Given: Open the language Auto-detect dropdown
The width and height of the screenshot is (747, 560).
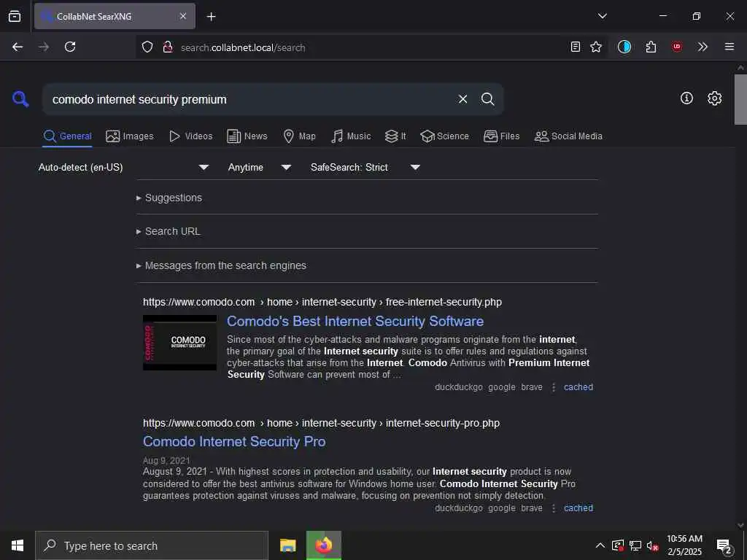Looking at the screenshot, I should [124, 167].
